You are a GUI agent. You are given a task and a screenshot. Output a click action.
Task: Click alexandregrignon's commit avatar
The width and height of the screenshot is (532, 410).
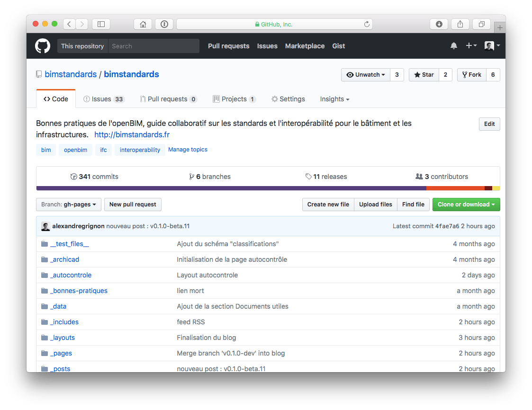(45, 226)
